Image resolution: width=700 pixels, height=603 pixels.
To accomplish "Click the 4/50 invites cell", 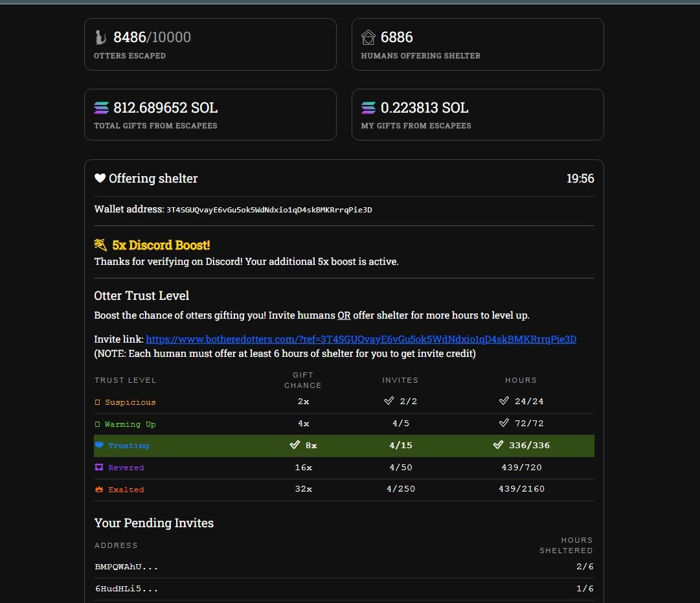I will (x=400, y=468).
